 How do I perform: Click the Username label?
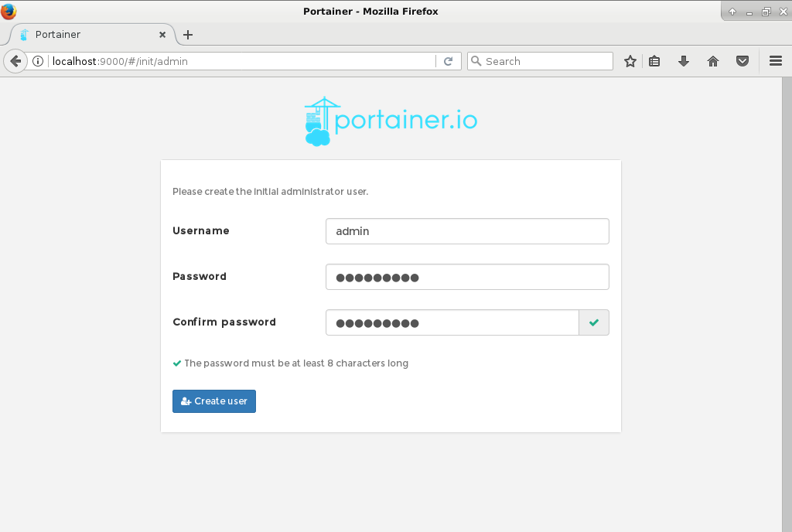(201, 230)
